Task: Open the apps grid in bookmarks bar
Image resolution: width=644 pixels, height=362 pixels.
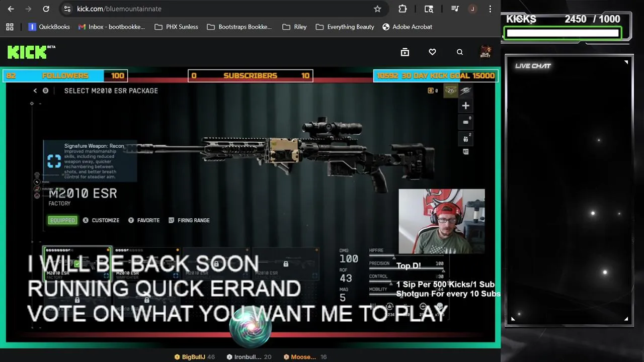Action: pos(10,27)
